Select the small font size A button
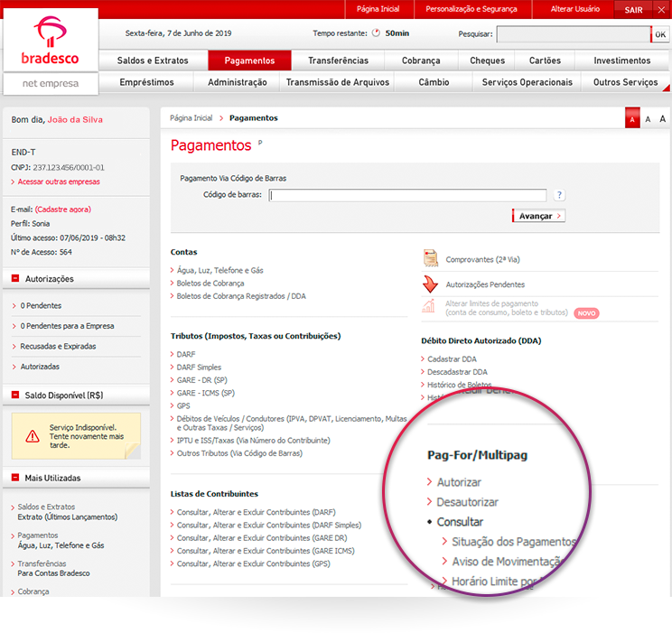 (632, 118)
